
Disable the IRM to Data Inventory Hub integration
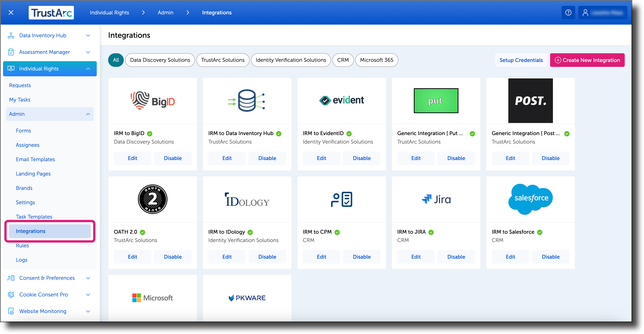(x=267, y=158)
